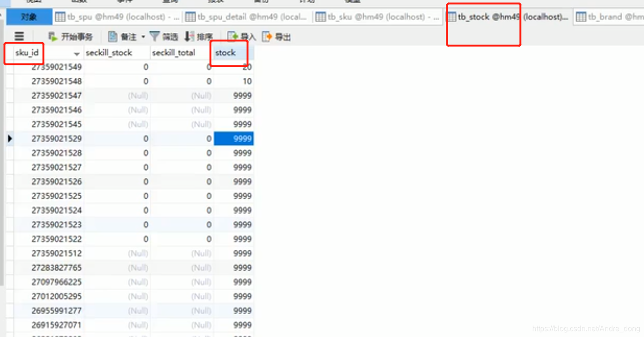
Task: Switch to the tb_stock table tab
Action: (508, 17)
